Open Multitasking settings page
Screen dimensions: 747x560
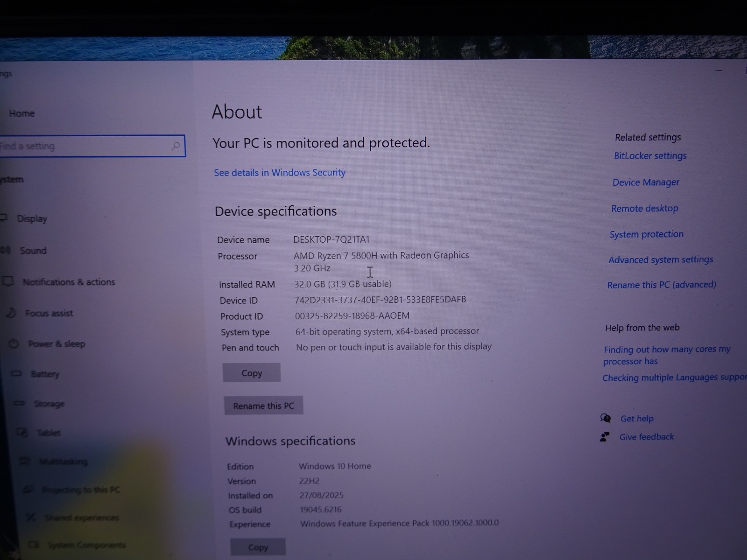(x=63, y=462)
